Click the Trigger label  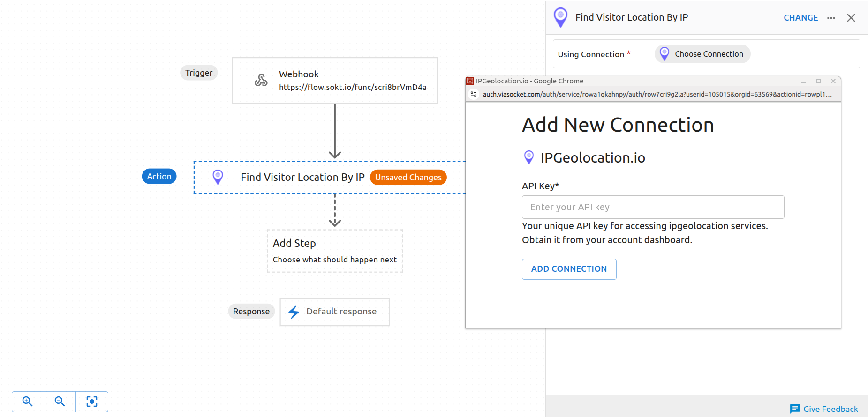(x=199, y=73)
